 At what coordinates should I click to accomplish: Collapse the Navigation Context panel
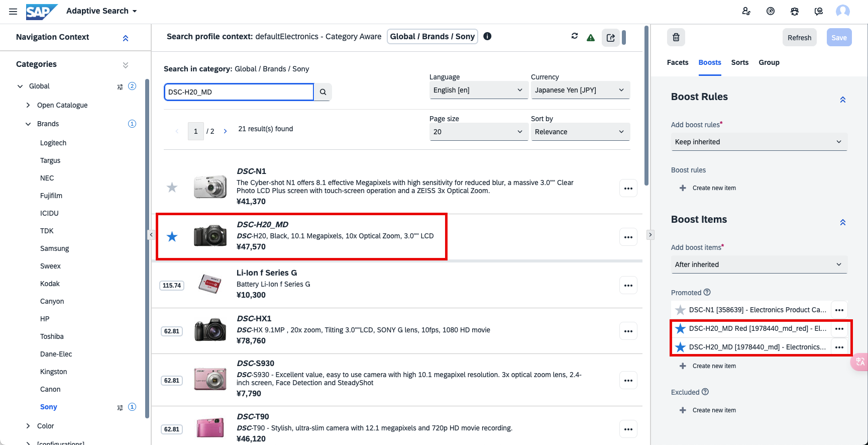pos(126,38)
